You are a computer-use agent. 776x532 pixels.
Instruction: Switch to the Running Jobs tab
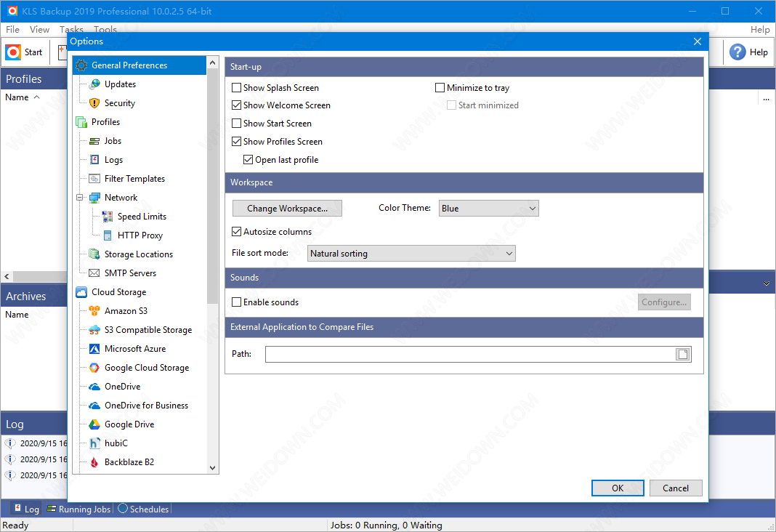78,509
